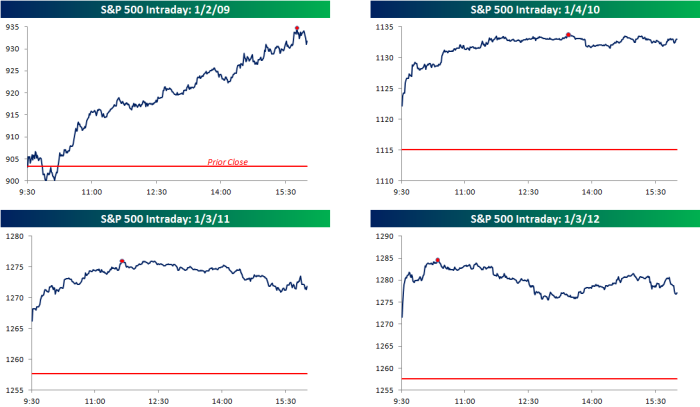The image size is (700, 407).
Task: Click the "Prior Close" label text
Action: [x=227, y=162]
